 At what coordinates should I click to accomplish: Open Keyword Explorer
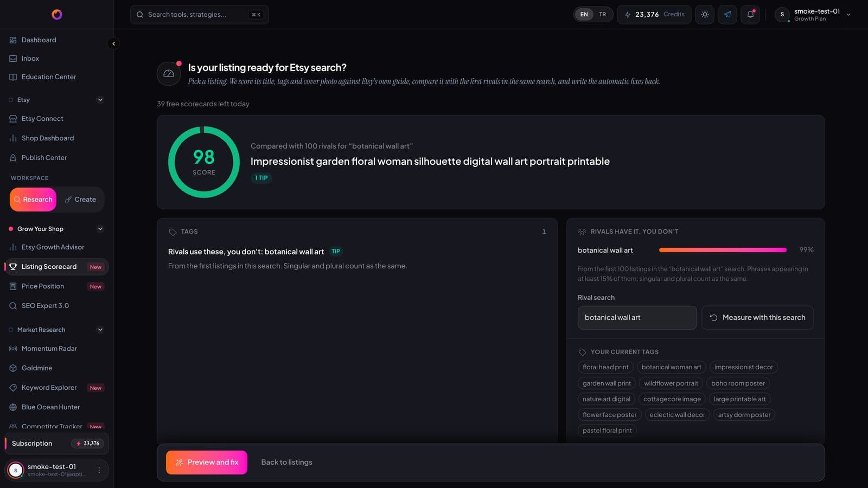(56, 388)
